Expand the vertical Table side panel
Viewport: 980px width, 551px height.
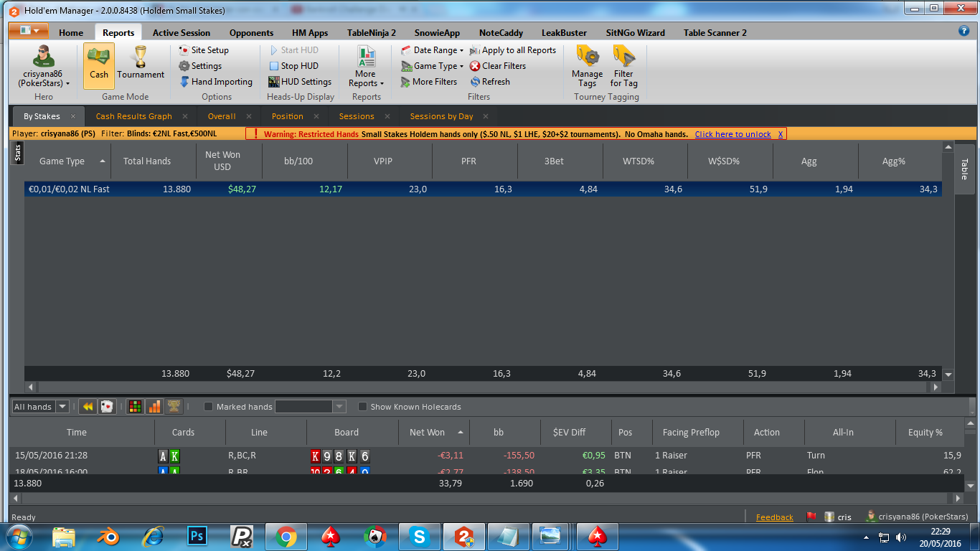click(963, 169)
